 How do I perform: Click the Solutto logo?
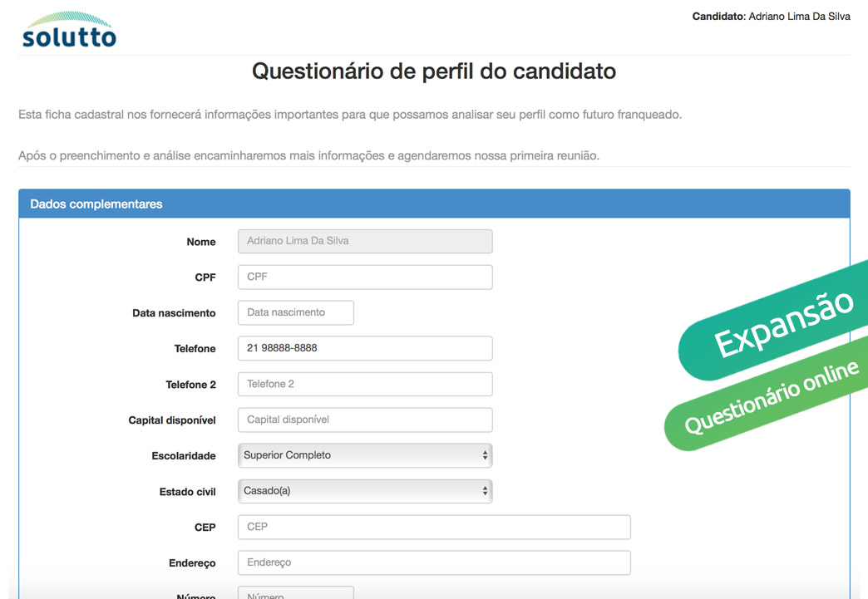click(69, 29)
